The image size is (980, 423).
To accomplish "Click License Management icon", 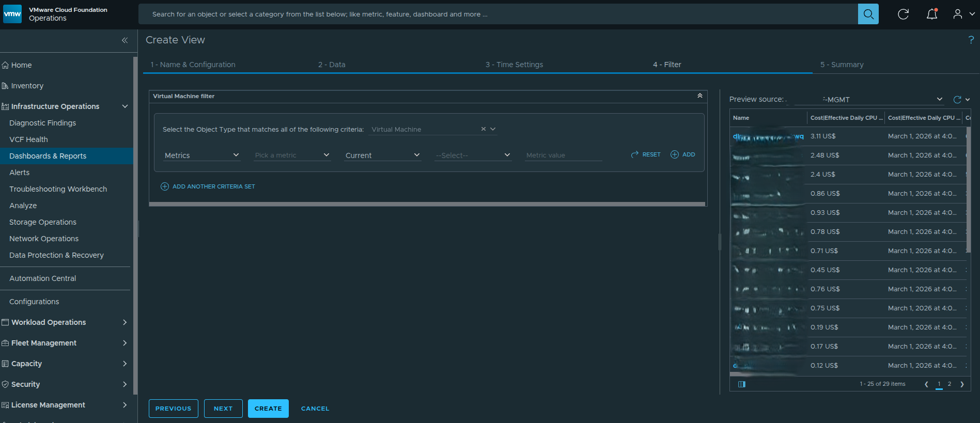I will [x=5, y=405].
